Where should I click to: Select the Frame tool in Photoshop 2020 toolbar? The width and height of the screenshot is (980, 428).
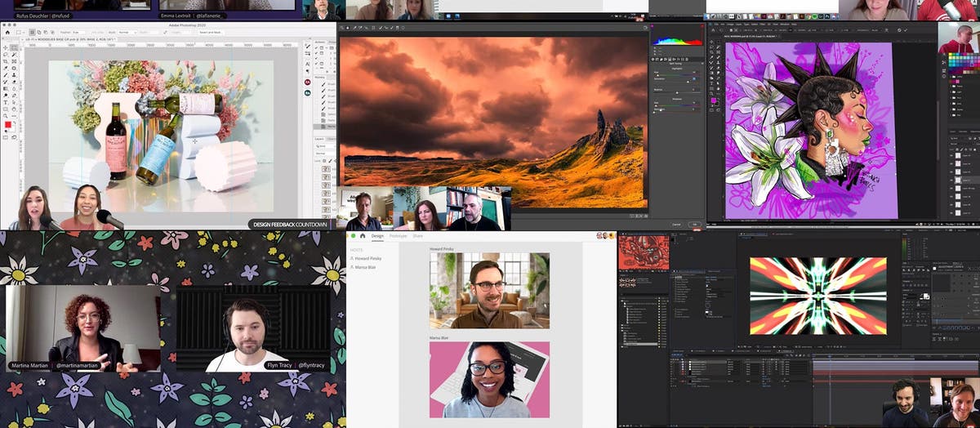pyautogui.click(x=14, y=61)
